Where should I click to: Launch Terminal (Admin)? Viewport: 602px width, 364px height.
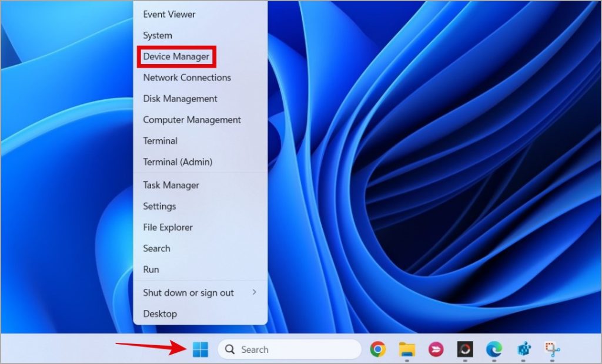(200, 162)
